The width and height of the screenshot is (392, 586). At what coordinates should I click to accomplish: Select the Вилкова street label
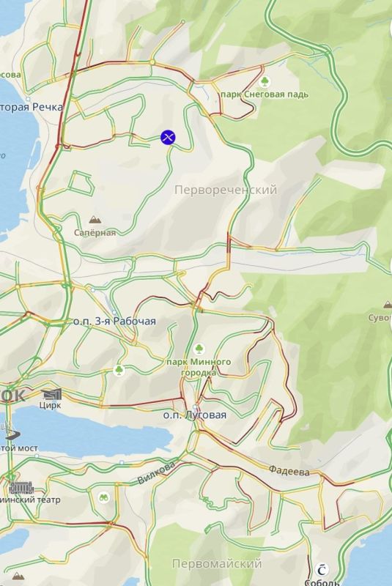(x=156, y=472)
